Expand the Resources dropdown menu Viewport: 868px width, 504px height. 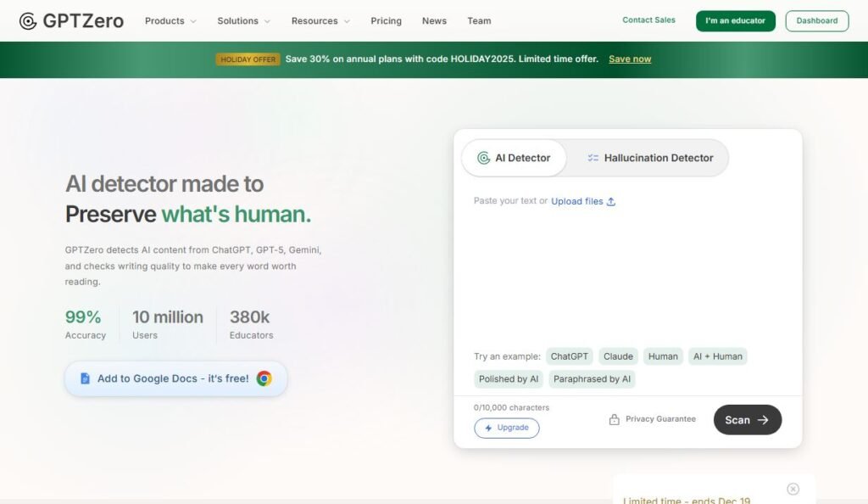point(320,21)
